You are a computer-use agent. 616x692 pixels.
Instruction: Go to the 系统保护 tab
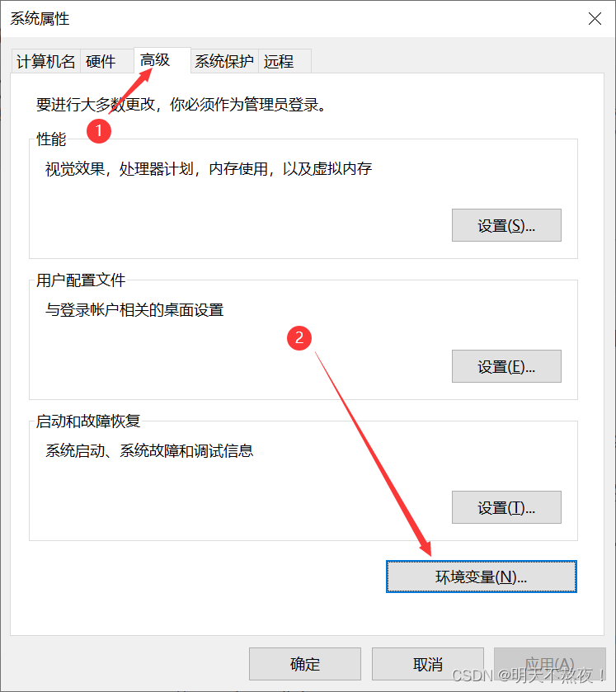click(x=224, y=61)
